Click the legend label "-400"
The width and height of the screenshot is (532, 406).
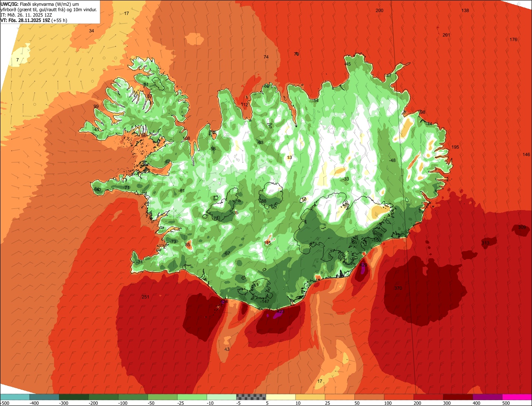34,403
